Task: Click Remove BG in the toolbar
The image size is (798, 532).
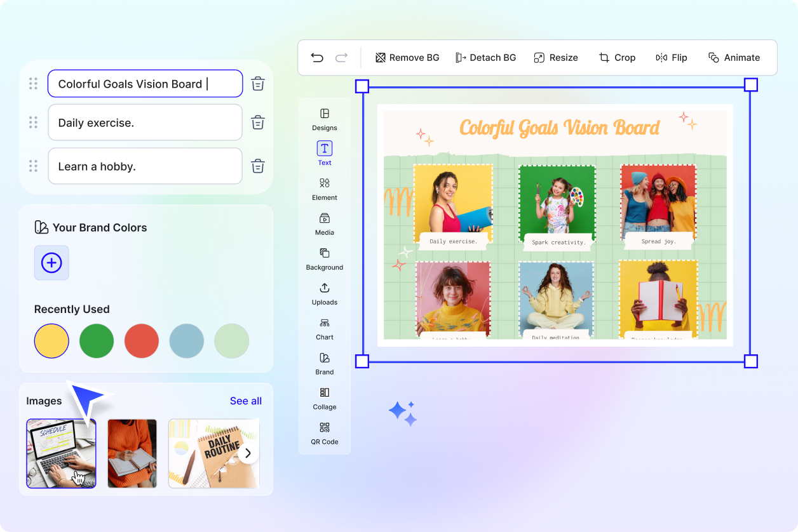Action: click(407, 57)
